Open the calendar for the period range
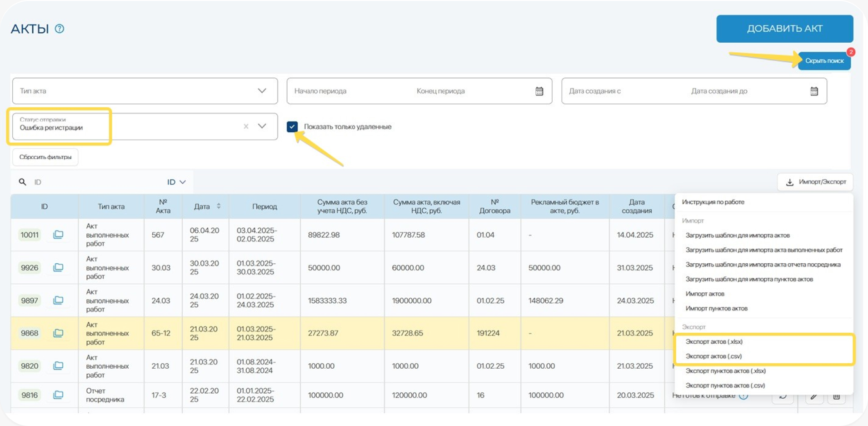Image resolution: width=868 pixels, height=426 pixels. point(539,91)
